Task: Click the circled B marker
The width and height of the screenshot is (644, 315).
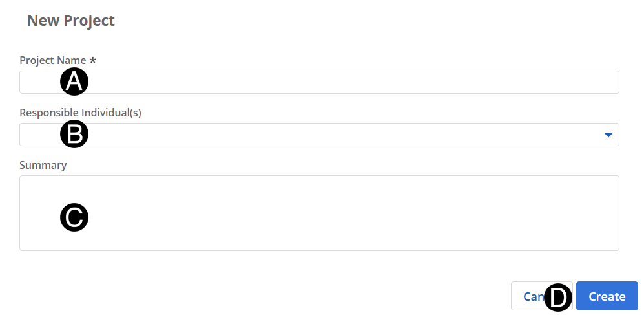Action: coord(74,135)
